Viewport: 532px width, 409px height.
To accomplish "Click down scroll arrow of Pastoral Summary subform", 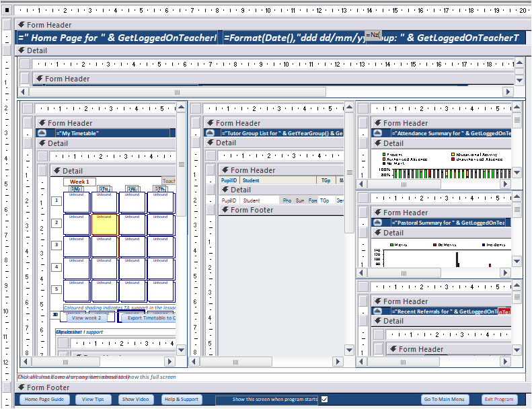I will point(517,262).
